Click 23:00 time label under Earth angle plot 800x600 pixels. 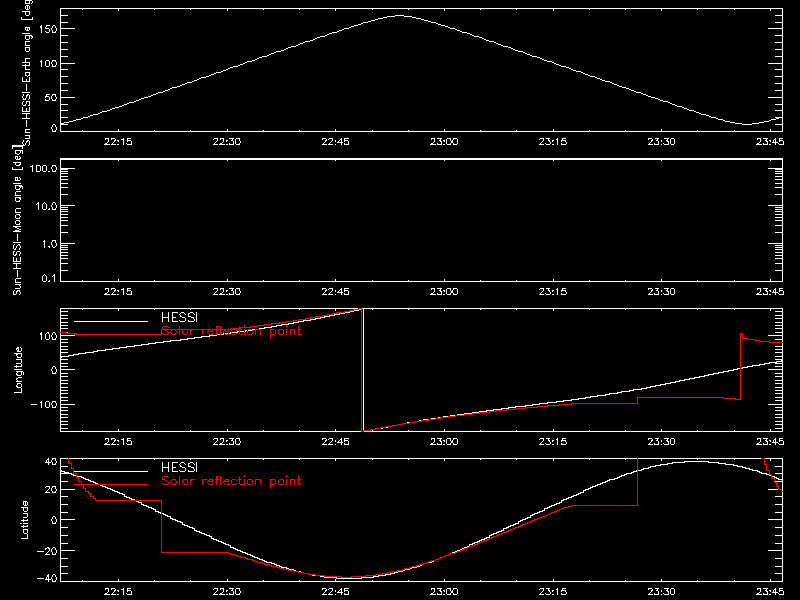pyautogui.click(x=444, y=142)
